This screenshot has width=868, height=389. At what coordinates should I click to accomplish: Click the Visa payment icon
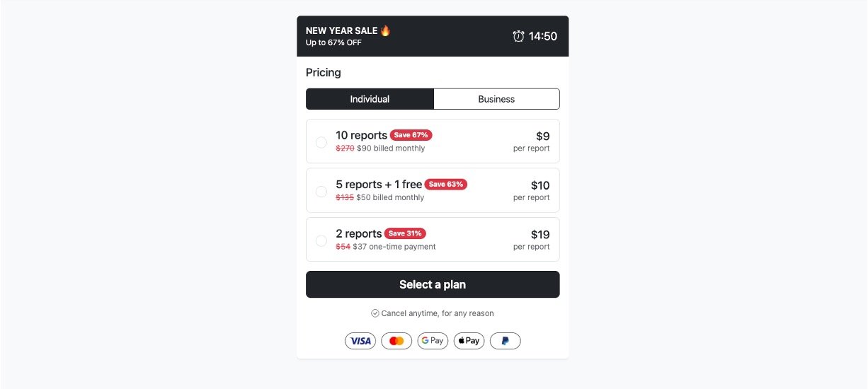[x=360, y=341]
